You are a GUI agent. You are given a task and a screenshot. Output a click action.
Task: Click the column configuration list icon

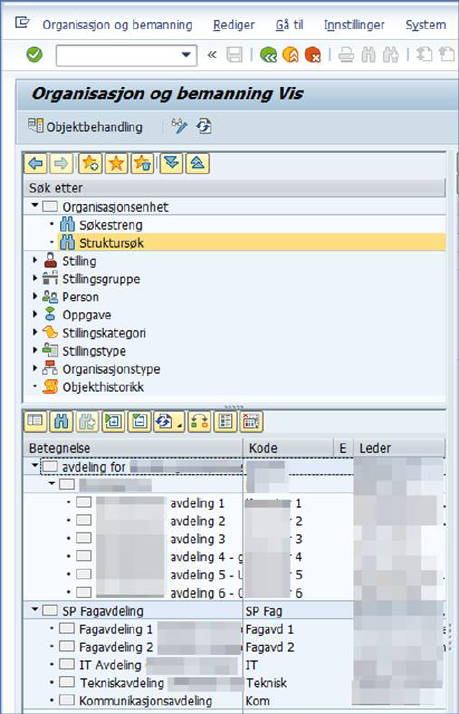(x=225, y=422)
